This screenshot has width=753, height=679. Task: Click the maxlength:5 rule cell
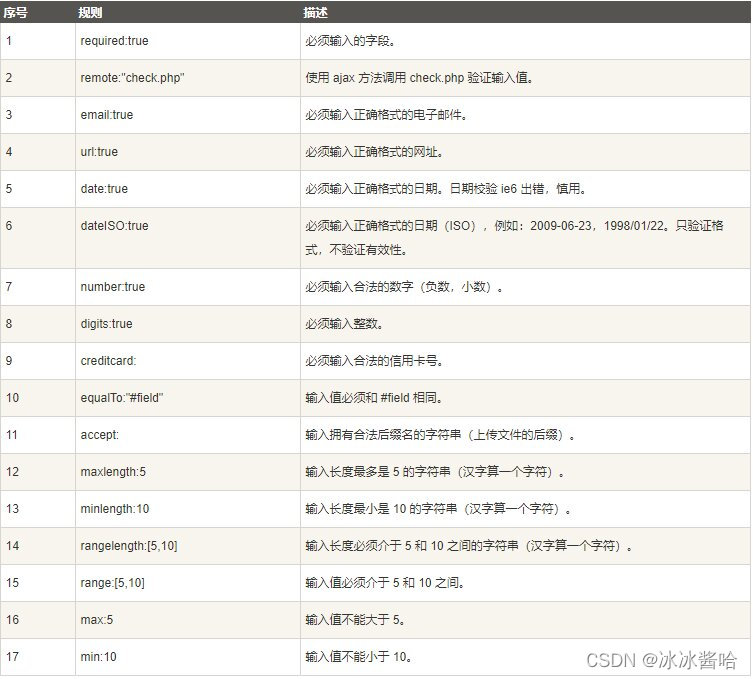point(188,472)
